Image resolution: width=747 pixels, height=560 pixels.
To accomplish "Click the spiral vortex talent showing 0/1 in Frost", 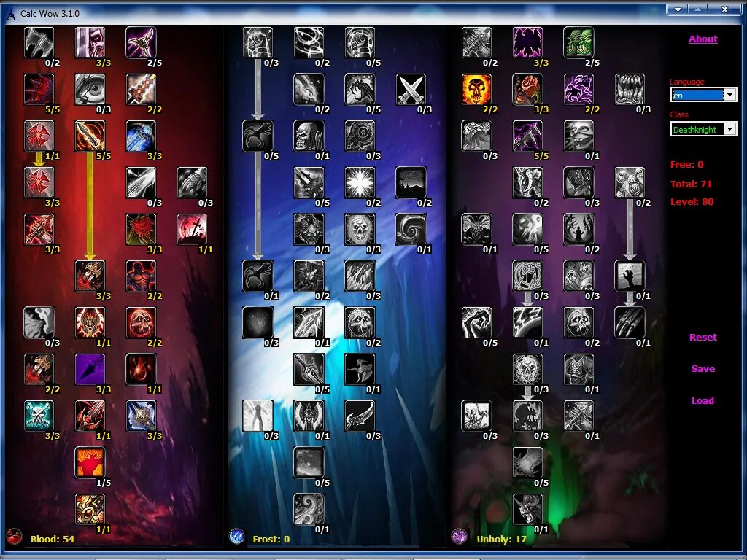I will click(x=411, y=229).
